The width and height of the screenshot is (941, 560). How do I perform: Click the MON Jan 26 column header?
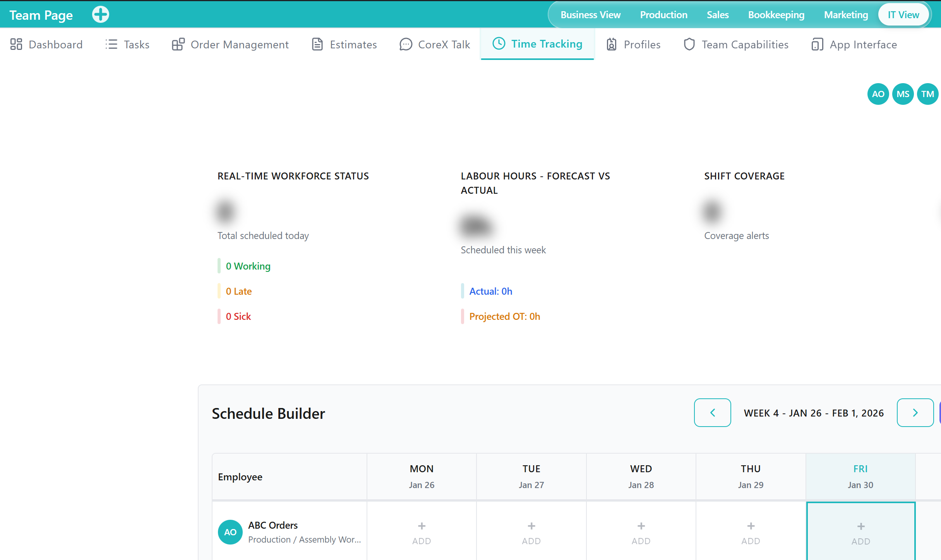click(422, 476)
